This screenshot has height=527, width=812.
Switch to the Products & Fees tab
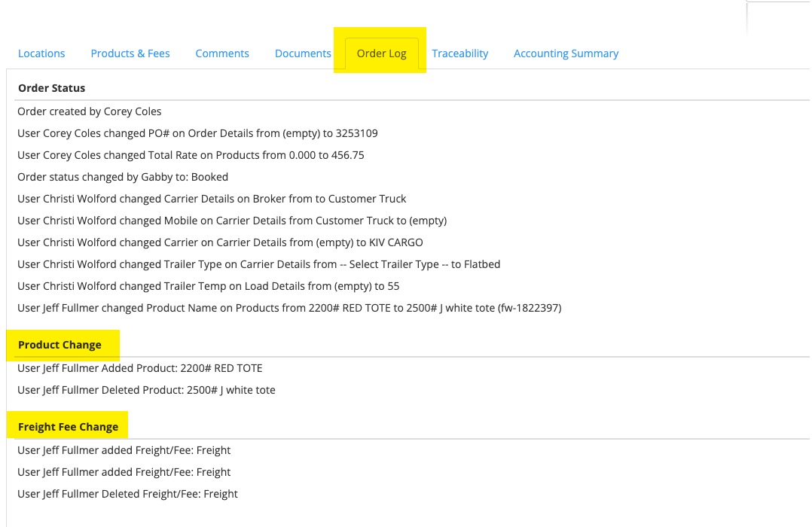(130, 53)
